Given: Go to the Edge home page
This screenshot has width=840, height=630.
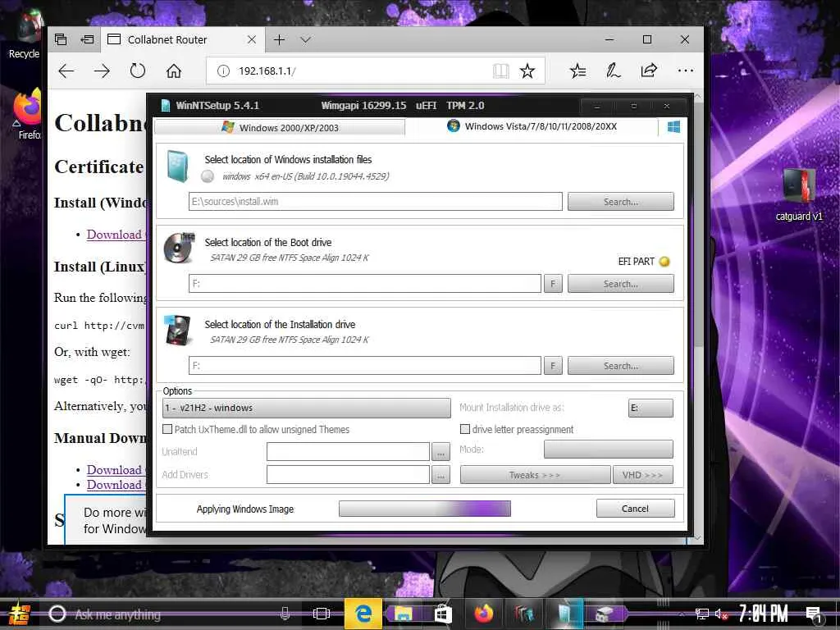Looking at the screenshot, I should (174, 71).
